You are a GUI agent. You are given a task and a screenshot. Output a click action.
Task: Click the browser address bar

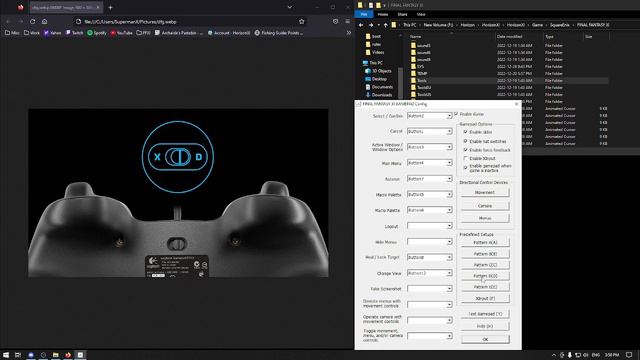point(190,22)
